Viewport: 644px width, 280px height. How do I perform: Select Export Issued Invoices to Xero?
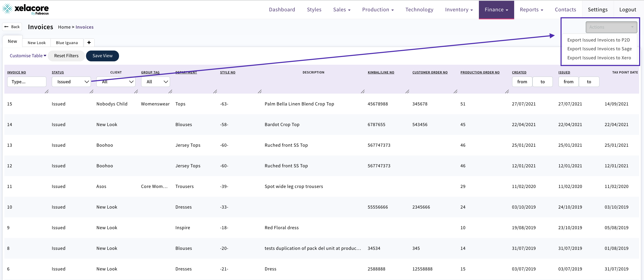(x=599, y=58)
